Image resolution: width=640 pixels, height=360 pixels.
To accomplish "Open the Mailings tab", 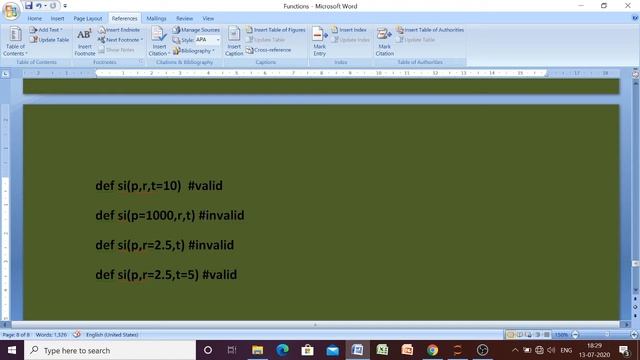I will (x=156, y=18).
